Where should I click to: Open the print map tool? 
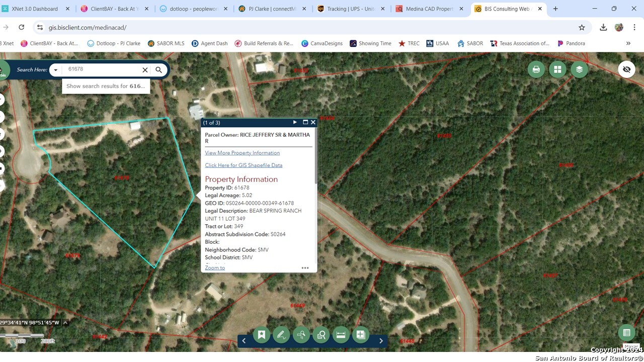tap(536, 69)
